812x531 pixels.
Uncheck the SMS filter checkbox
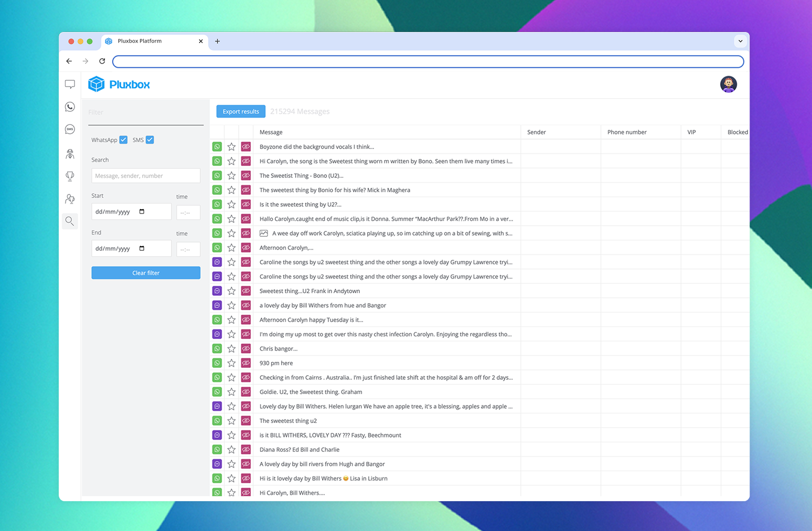point(150,140)
